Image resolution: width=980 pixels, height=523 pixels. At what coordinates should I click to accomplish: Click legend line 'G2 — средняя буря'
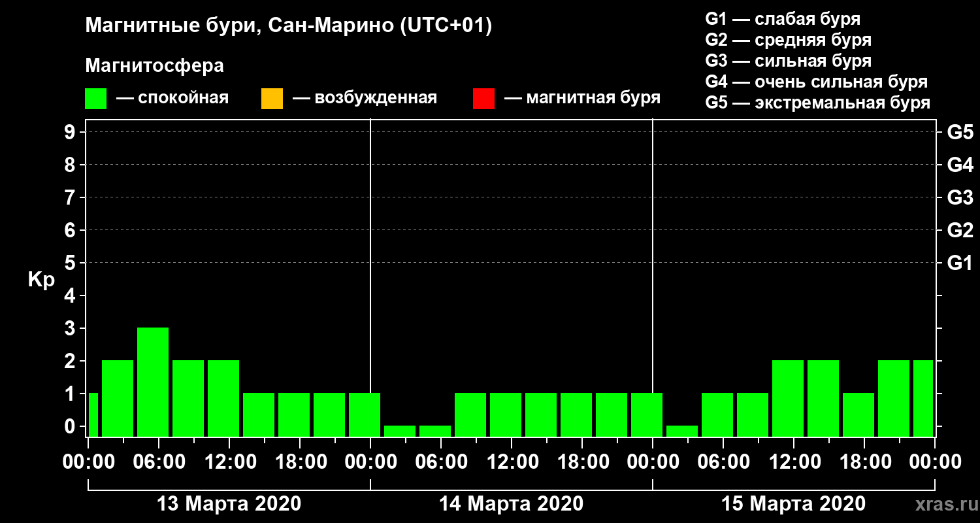[789, 40]
